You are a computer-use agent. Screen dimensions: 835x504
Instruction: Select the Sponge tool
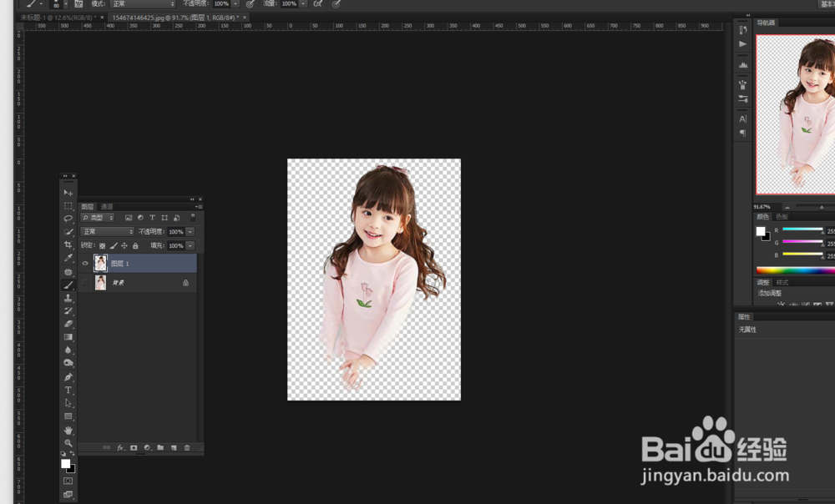[x=68, y=363]
